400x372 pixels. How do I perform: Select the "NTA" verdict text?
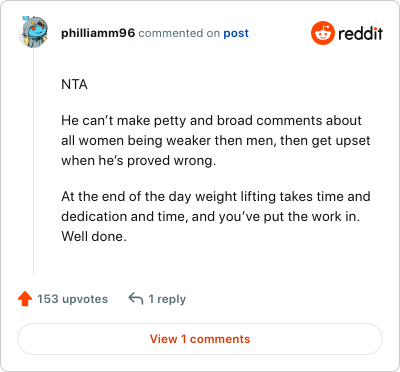(x=74, y=84)
